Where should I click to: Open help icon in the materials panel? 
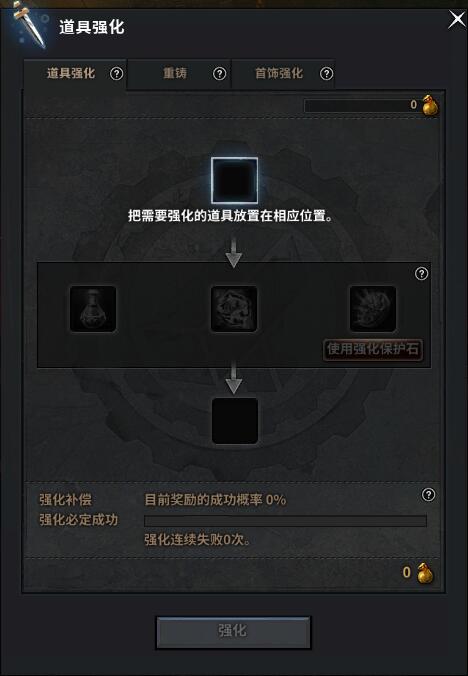tap(421, 273)
